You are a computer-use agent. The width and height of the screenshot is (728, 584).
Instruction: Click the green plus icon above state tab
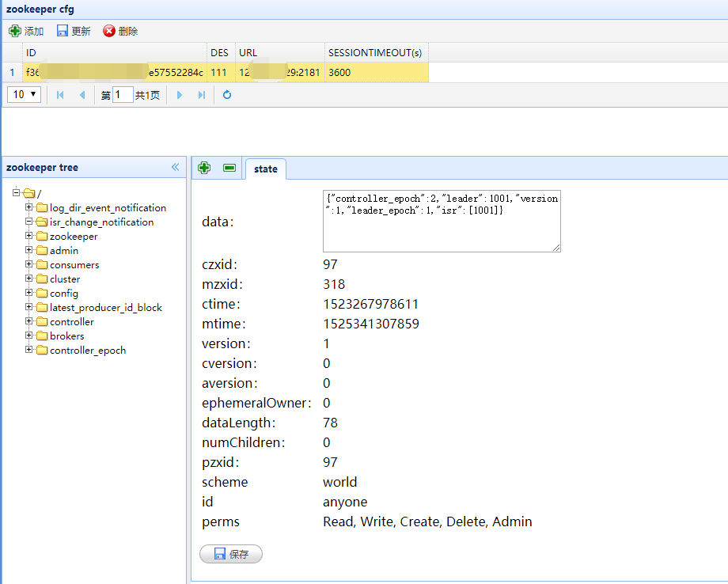click(x=204, y=168)
